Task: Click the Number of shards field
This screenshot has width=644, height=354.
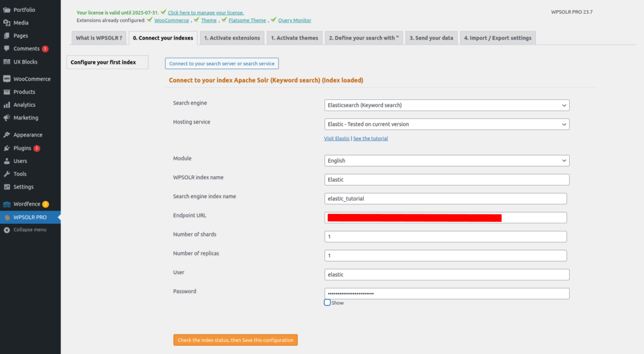Action: point(446,236)
